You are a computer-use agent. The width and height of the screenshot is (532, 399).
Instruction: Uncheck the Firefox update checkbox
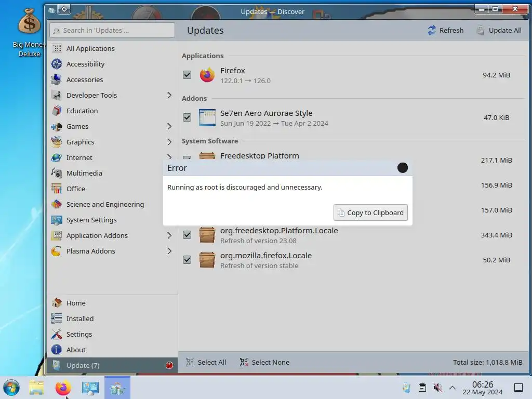[x=187, y=75]
